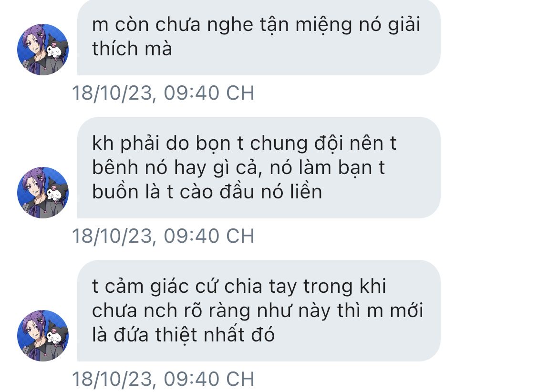
Task: Click the words 'thích mà' in first message
Action: point(132,49)
